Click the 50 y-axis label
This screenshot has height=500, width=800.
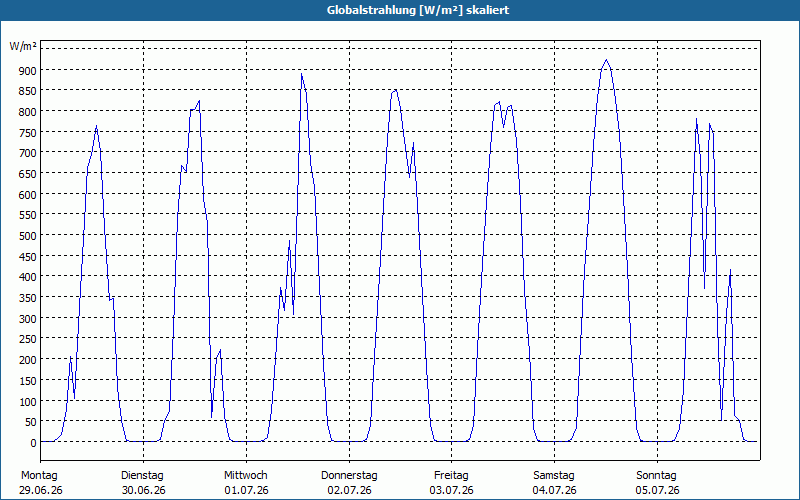(31, 422)
